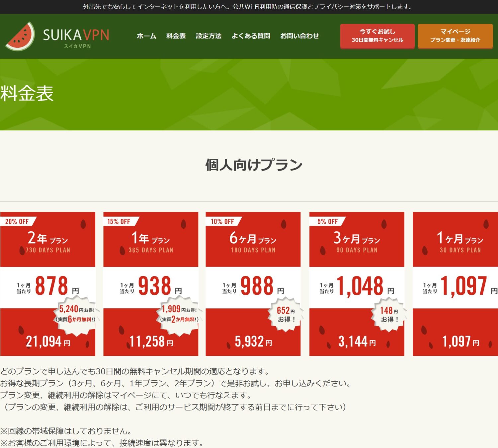Choose the 3ヶ月プラン 90 days card header

click(x=357, y=240)
